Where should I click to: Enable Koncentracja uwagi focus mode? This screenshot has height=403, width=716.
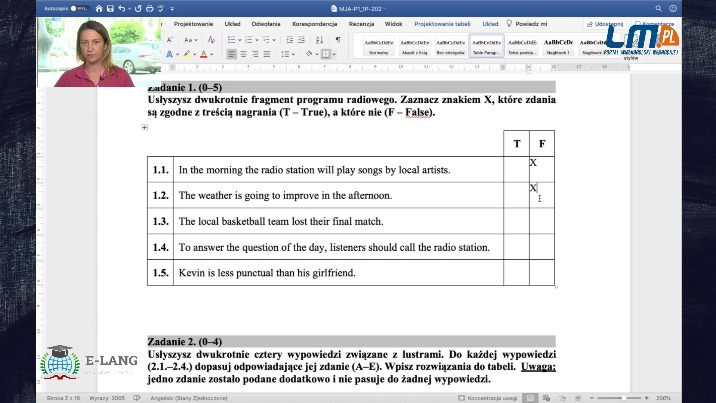click(487, 398)
